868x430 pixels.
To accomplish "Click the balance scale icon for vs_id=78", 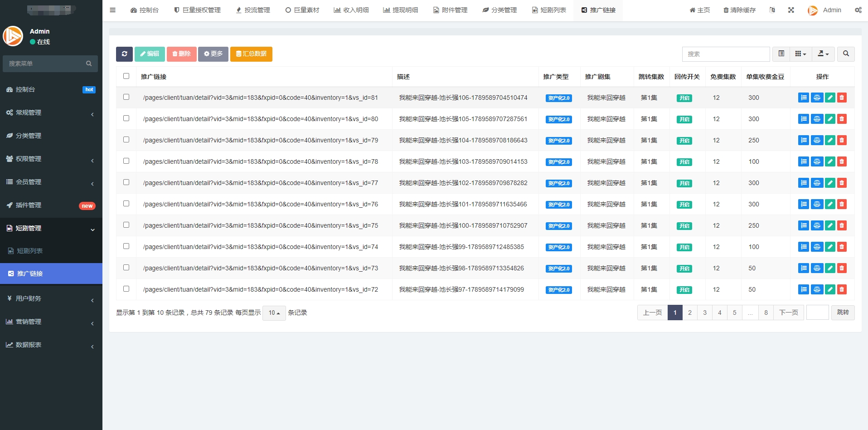I will click(x=817, y=161).
